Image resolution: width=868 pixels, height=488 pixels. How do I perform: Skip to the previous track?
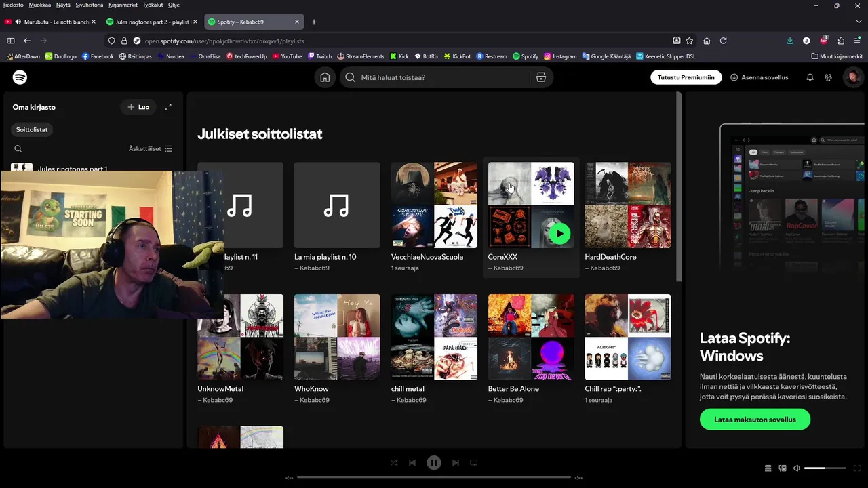coord(412,463)
